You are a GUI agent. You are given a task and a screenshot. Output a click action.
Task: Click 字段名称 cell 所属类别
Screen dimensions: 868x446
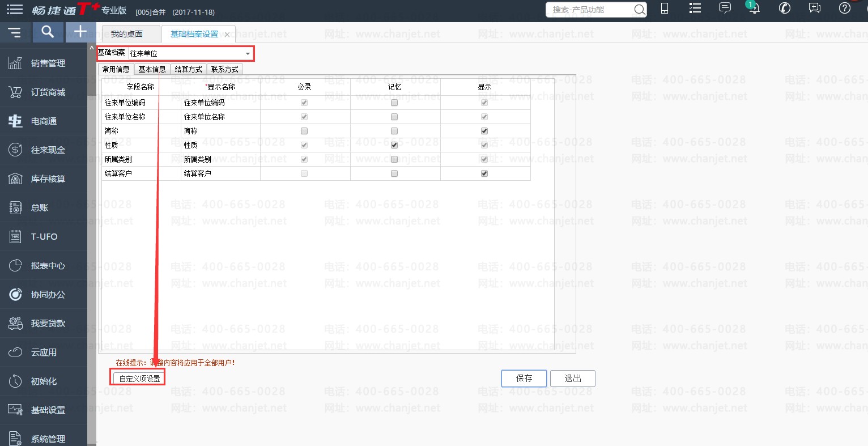[141, 159]
